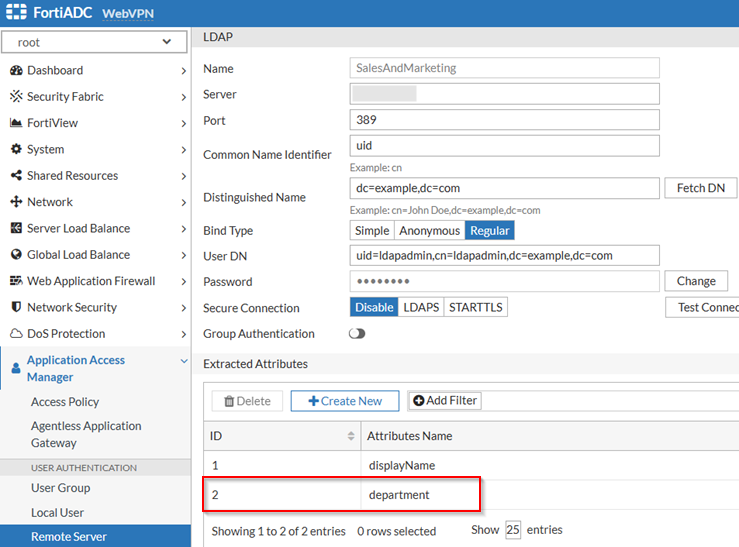
Task: Click the FortiView chart icon
Action: 16,123
